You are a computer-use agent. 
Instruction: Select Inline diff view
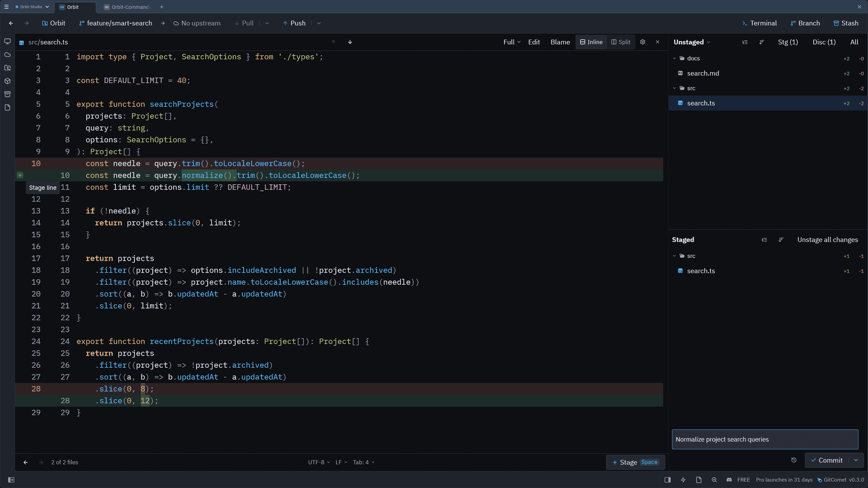coord(591,42)
